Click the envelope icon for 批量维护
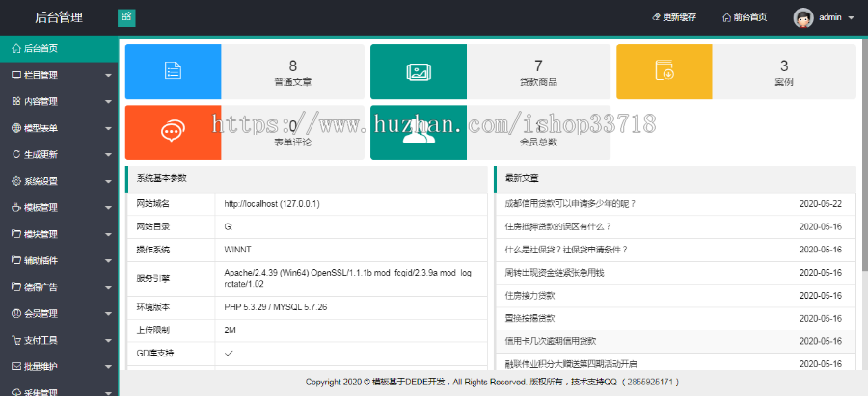868x396 pixels. point(16,367)
